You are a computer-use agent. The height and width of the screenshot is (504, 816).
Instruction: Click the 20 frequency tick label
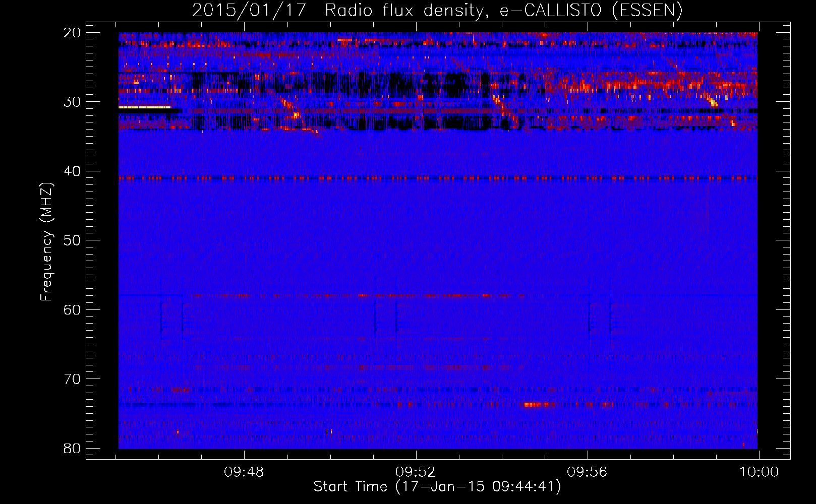(72, 33)
